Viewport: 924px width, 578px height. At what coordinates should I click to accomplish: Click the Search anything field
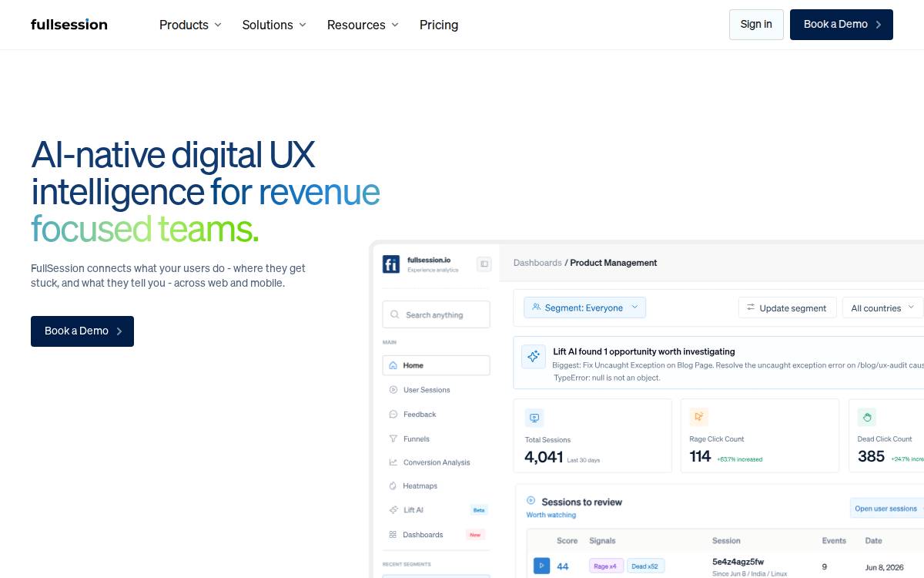[x=436, y=314]
